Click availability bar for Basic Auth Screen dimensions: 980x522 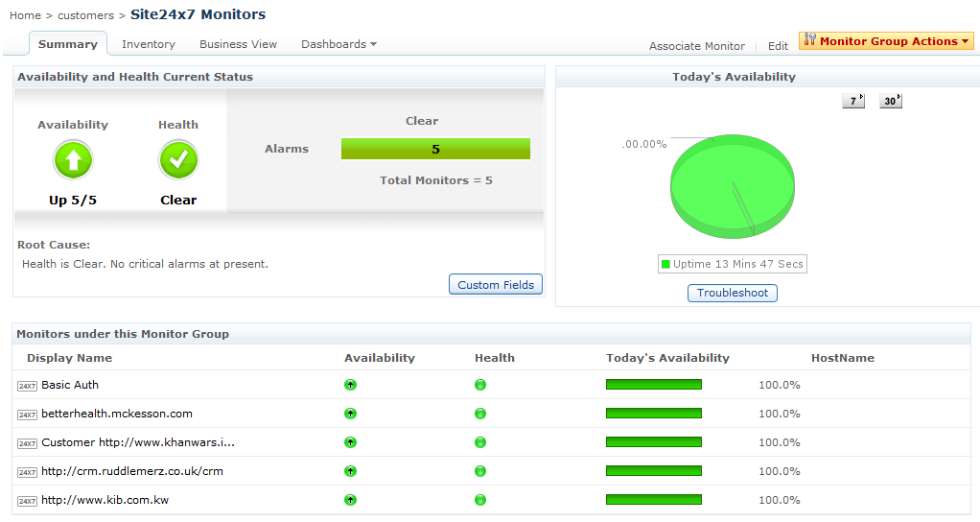[654, 385]
